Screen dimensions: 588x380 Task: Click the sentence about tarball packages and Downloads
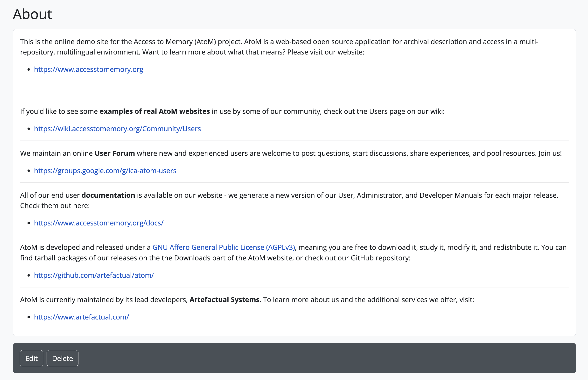pyautogui.click(x=215, y=258)
